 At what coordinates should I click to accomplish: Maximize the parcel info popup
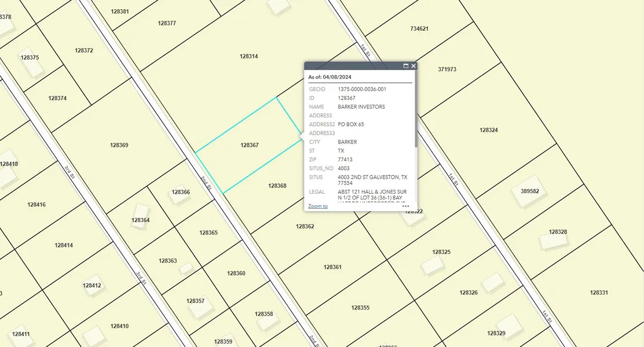click(406, 66)
